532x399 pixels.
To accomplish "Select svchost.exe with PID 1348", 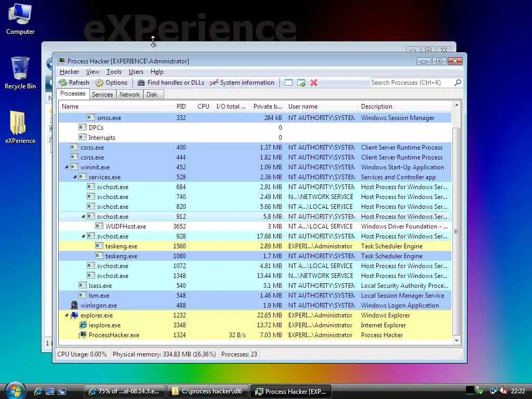I will tap(255, 275).
